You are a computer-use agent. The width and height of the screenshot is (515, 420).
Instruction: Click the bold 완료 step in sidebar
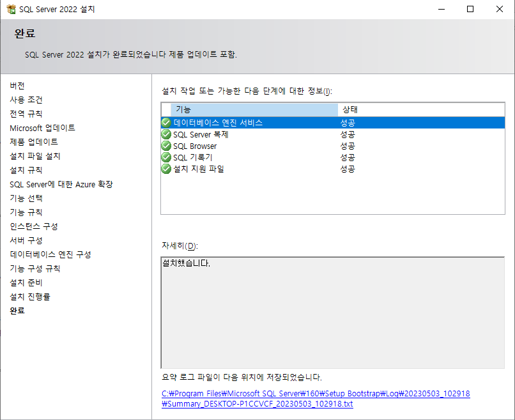click(17, 311)
